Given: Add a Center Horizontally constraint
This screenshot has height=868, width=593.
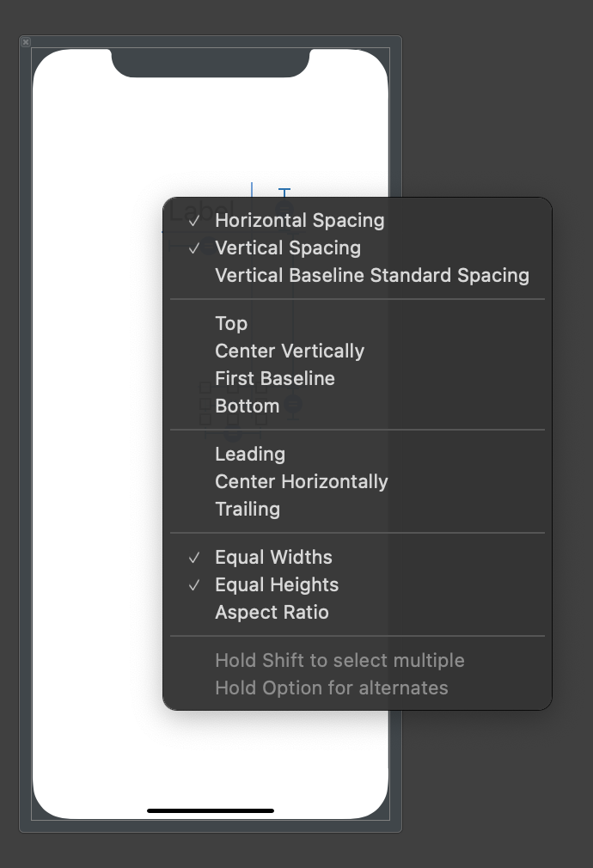Looking at the screenshot, I should tap(302, 481).
